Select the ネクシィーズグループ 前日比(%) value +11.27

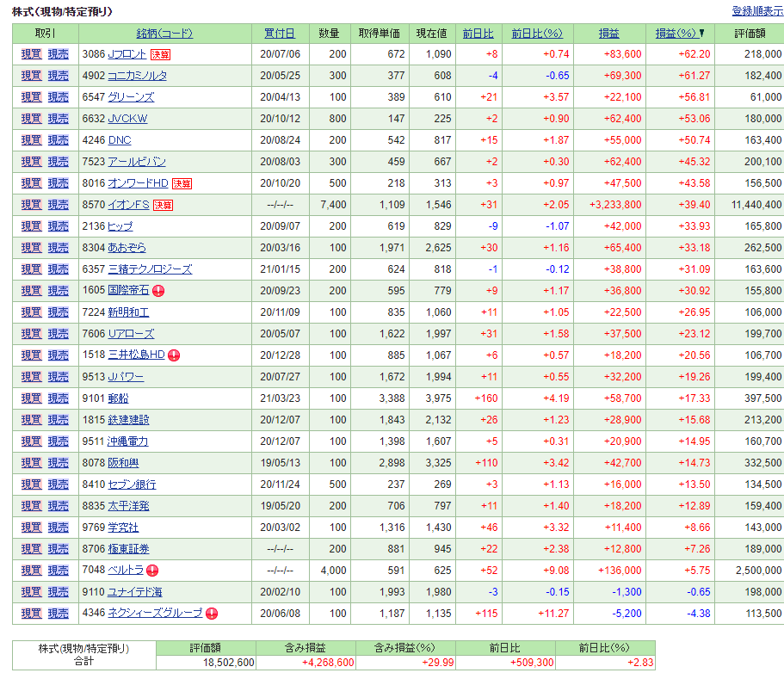[553, 613]
